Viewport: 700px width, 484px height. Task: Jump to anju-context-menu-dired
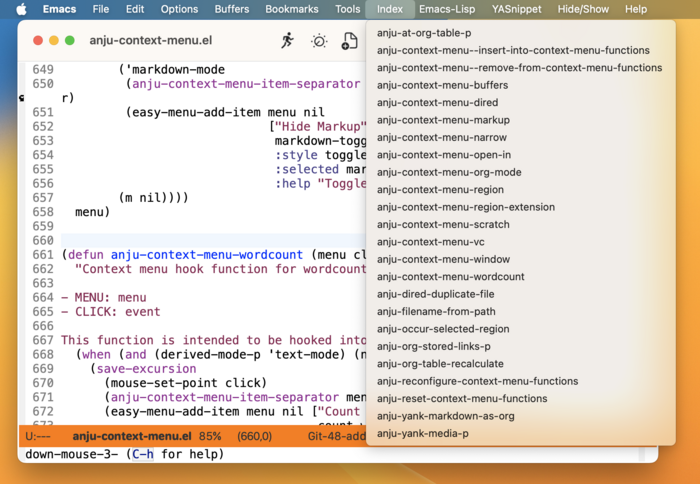(521, 103)
